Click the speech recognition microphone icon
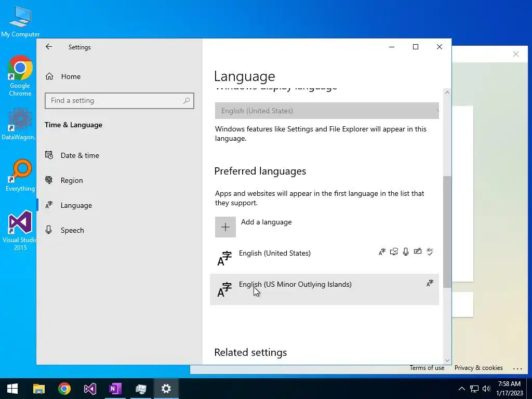Viewport: 532px width, 399px height. point(406,252)
